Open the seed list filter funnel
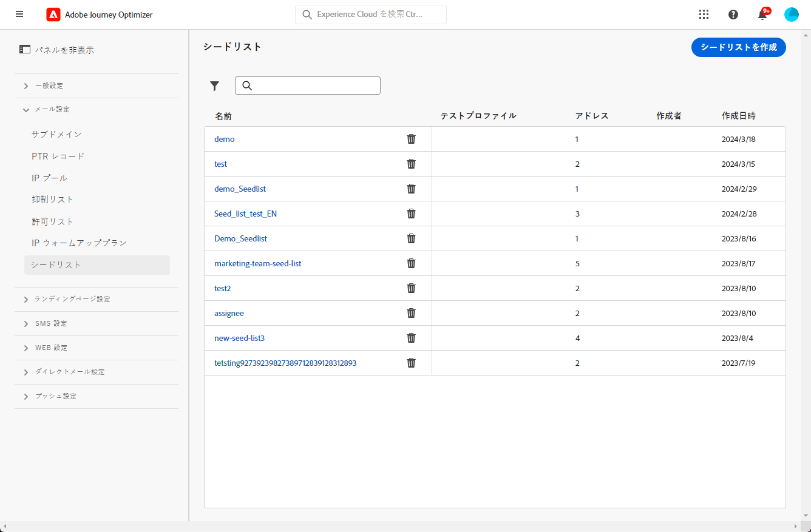811x532 pixels. (214, 86)
